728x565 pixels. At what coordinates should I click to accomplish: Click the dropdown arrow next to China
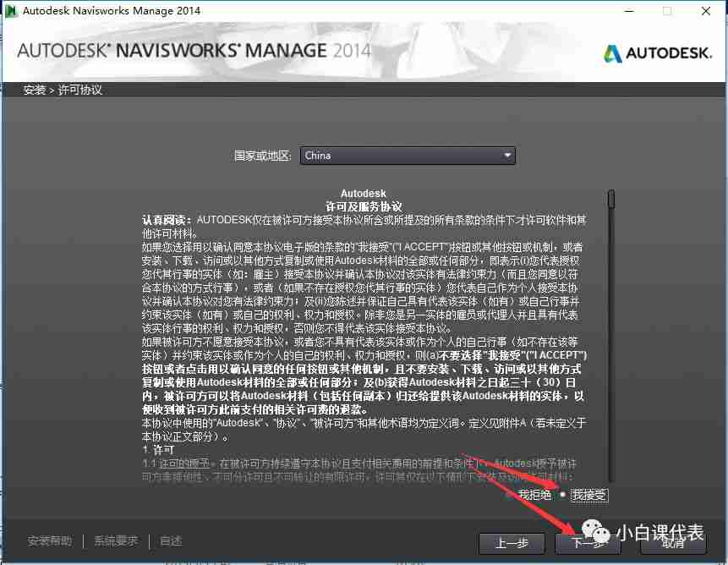(507, 156)
